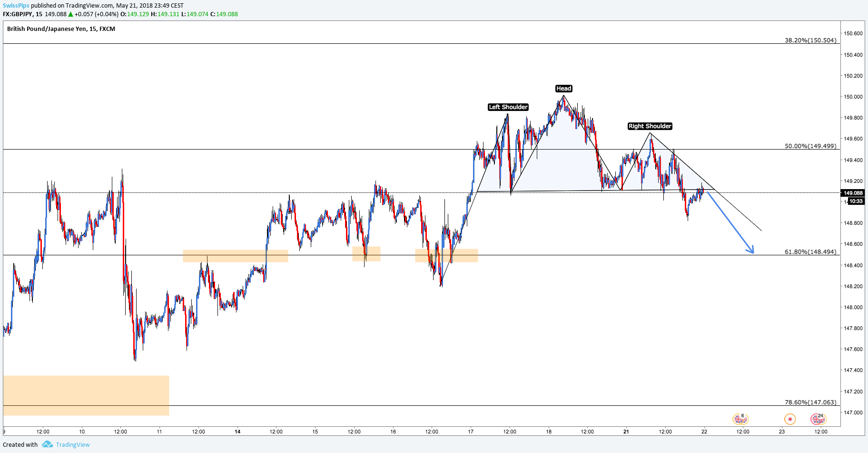Click the 61.80%(148.494) Fibonacci label
This screenshot has width=868, height=453.
[x=810, y=252]
